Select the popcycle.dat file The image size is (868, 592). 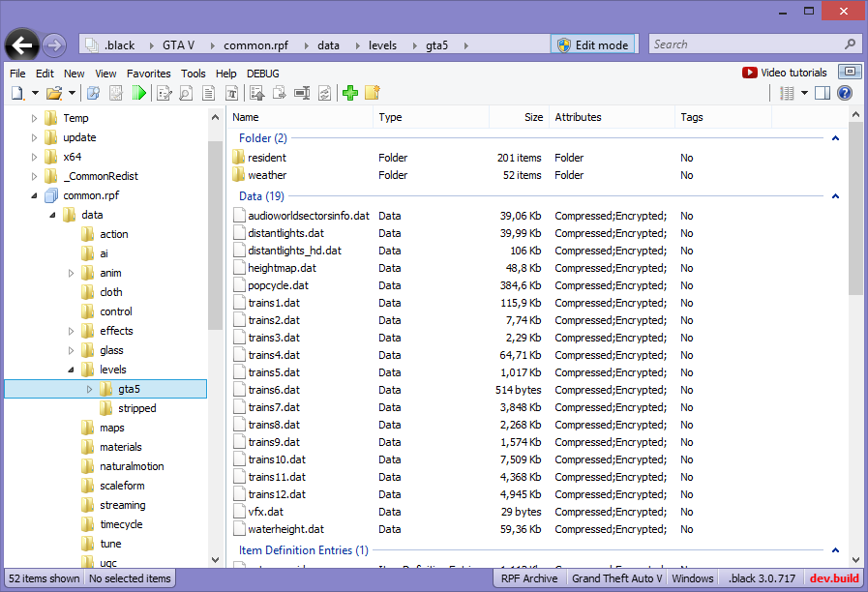click(x=278, y=285)
